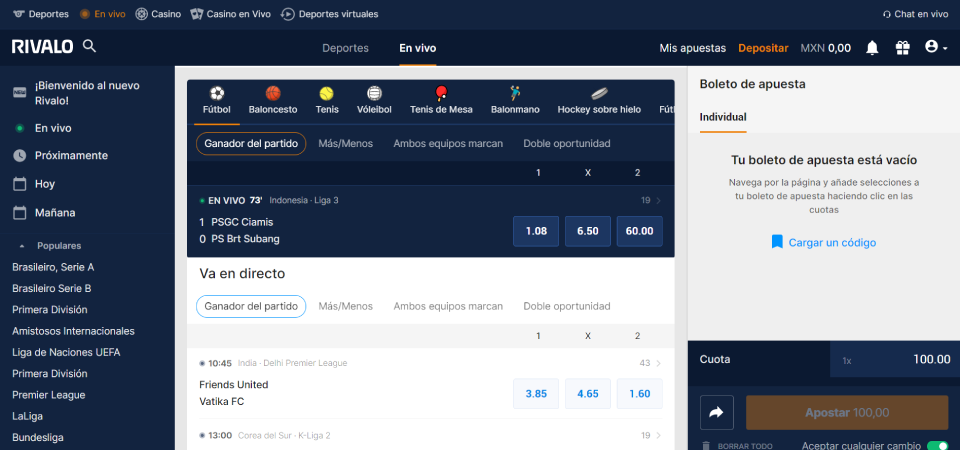
Task: Click the MXN 0,00 balance
Action: click(x=825, y=48)
